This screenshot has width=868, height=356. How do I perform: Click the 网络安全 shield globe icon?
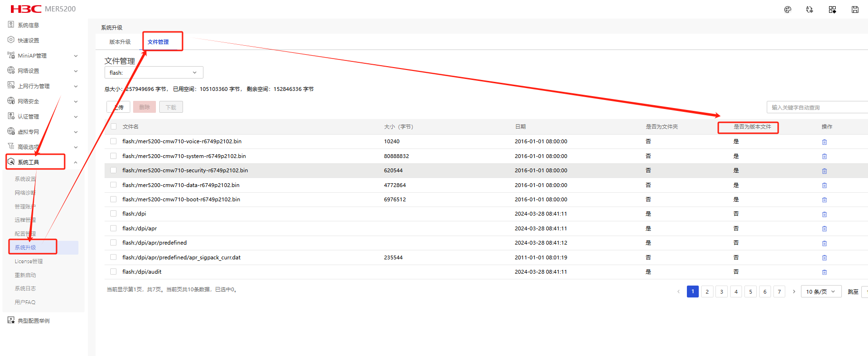point(11,101)
